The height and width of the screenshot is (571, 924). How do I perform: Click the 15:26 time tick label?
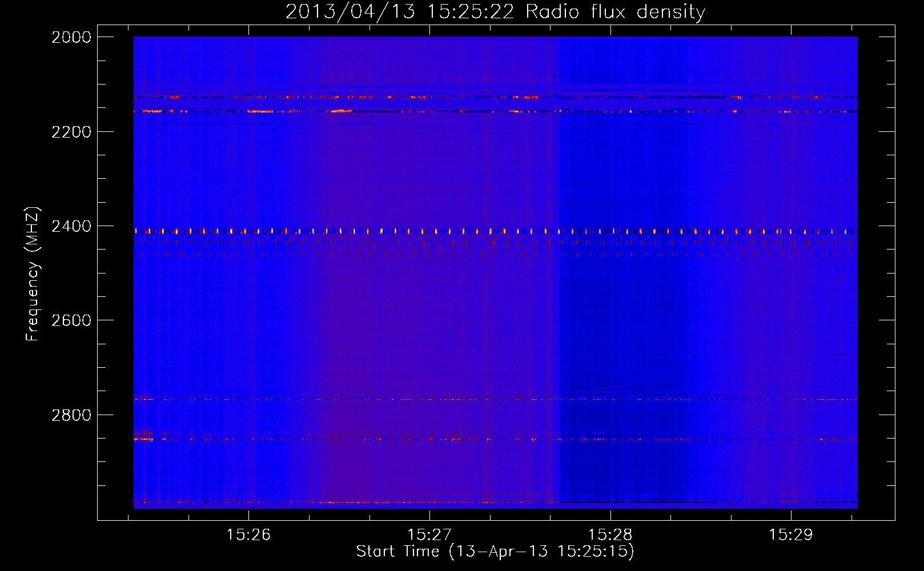point(248,534)
